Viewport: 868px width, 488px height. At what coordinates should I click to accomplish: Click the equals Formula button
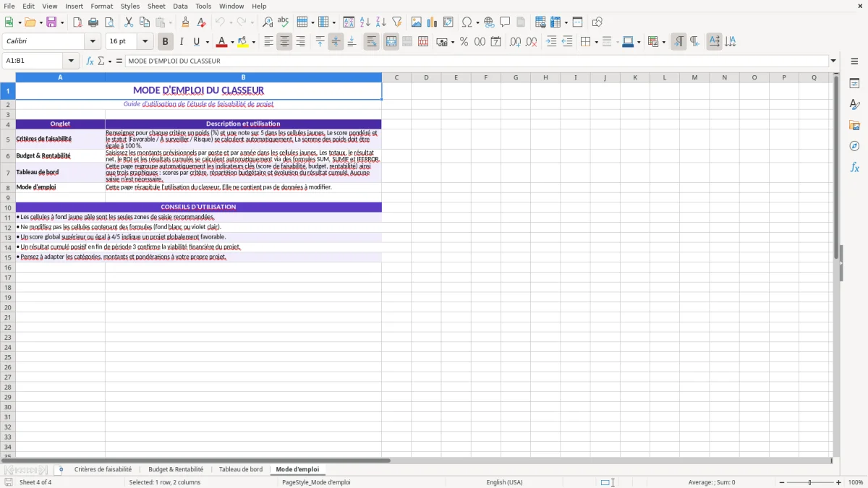[119, 61]
